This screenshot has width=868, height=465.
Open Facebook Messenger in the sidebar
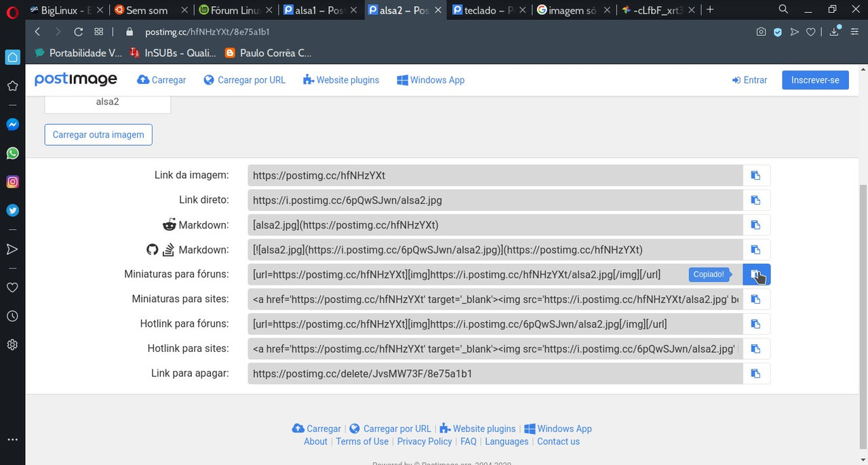(x=12, y=125)
